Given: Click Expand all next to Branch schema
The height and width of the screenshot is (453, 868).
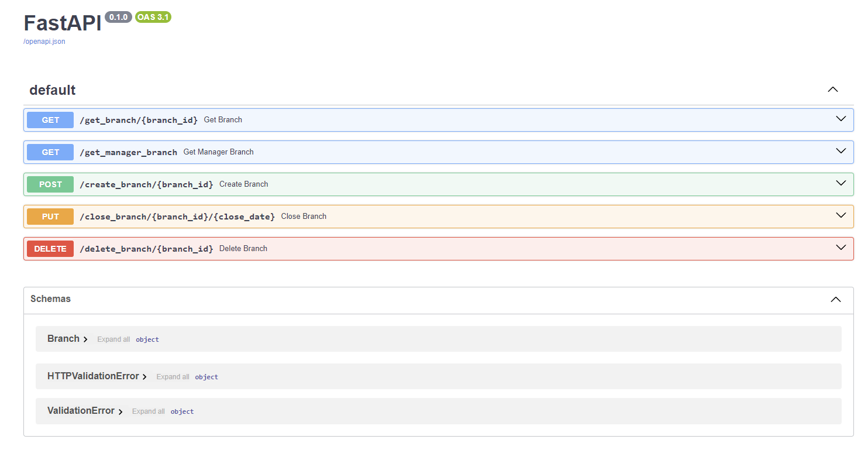Looking at the screenshot, I should coord(113,339).
